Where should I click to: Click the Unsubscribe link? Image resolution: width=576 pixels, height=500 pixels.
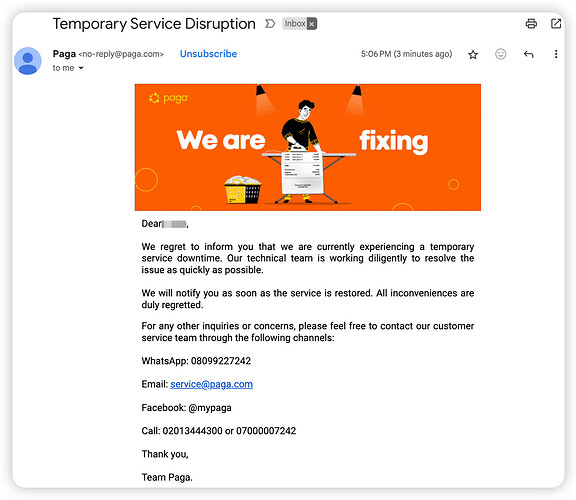coord(208,54)
